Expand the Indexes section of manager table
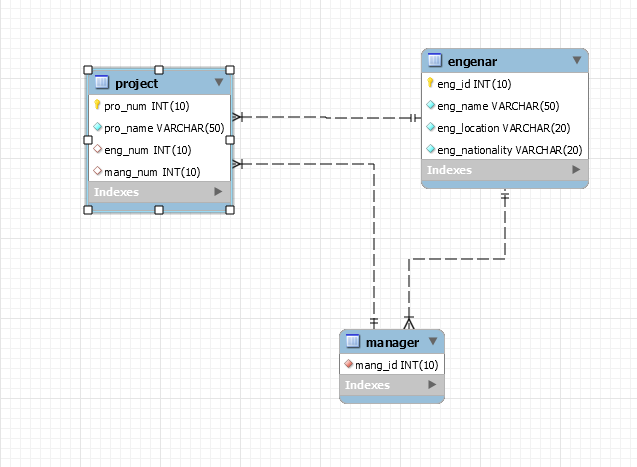The width and height of the screenshot is (637, 467). coord(432,384)
